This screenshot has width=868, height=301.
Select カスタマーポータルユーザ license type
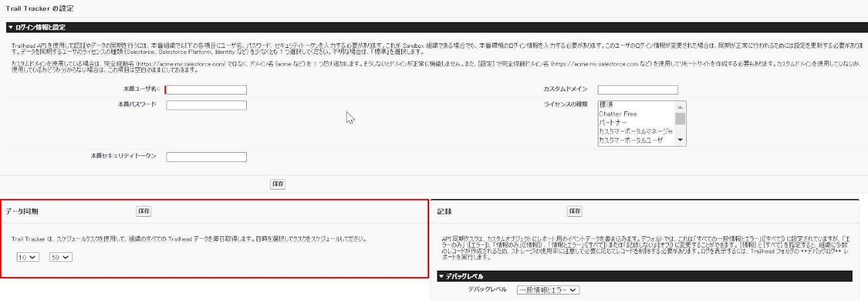tap(636, 140)
